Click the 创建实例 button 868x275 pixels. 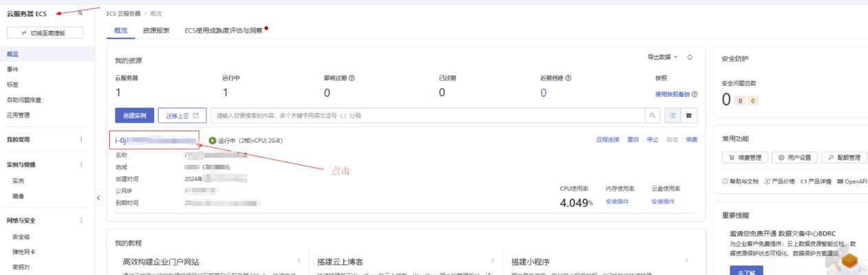pyautogui.click(x=134, y=115)
